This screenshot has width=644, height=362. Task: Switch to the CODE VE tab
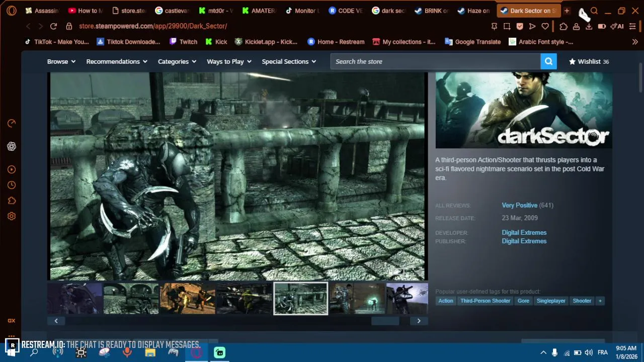point(345,11)
